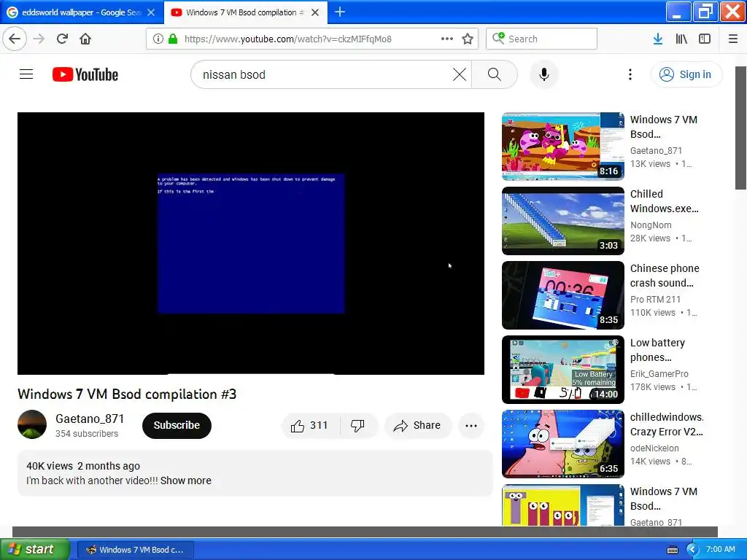Dislike the video with thumbs down
This screenshot has width=747, height=560.
[x=357, y=425]
